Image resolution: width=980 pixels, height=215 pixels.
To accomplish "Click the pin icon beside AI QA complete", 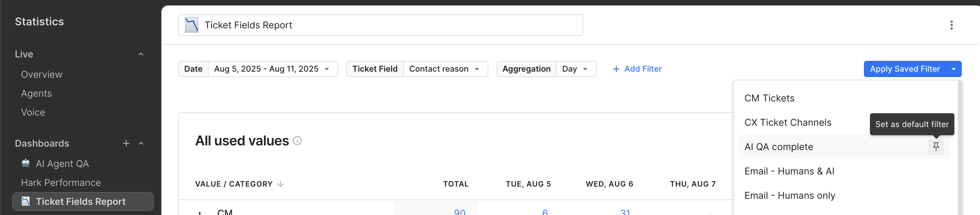I will click(x=936, y=146).
